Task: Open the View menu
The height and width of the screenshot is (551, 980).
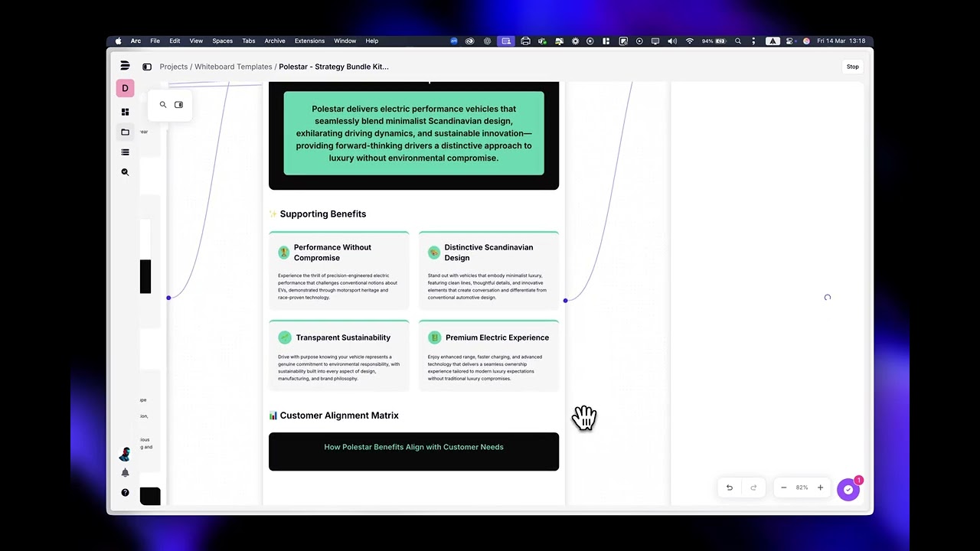Action: [196, 41]
